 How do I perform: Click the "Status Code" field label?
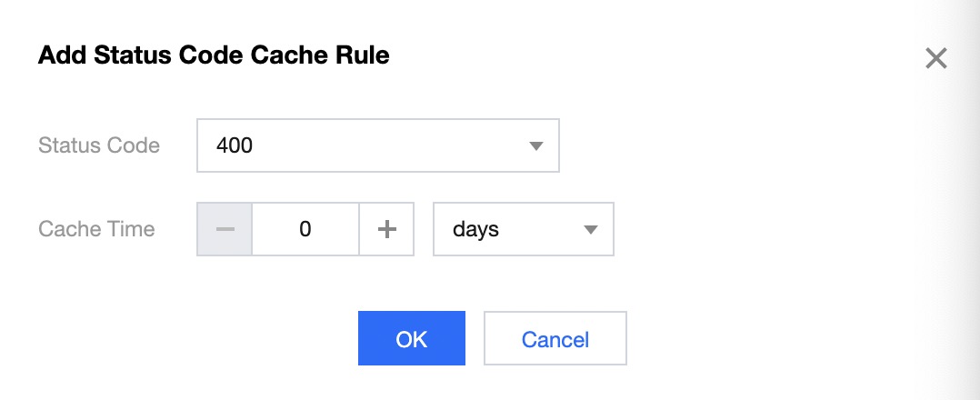(x=99, y=145)
